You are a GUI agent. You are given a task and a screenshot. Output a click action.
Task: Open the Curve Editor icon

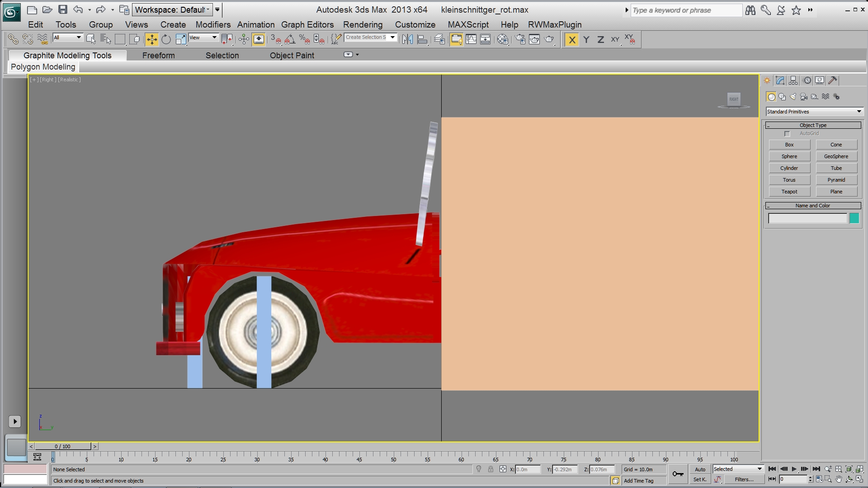[471, 40]
